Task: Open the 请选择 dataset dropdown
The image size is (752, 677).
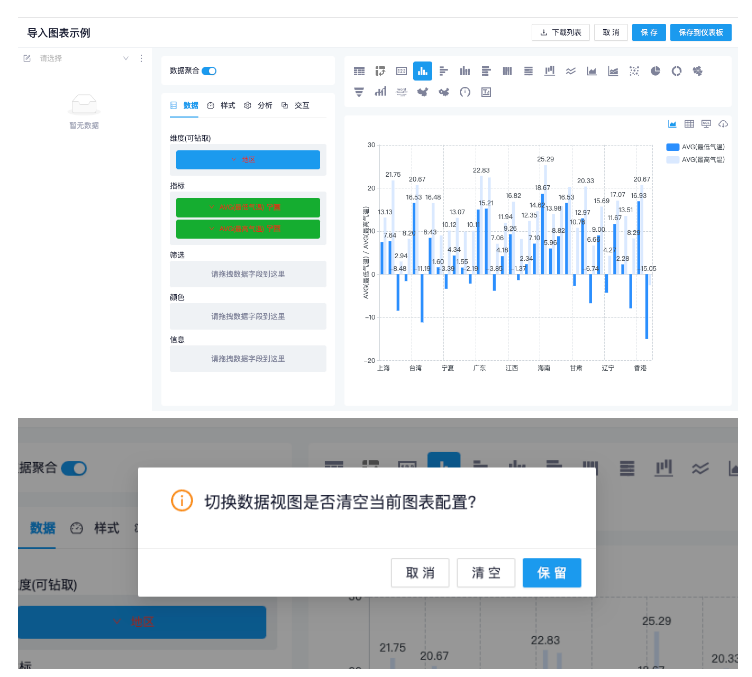Action: (82, 59)
